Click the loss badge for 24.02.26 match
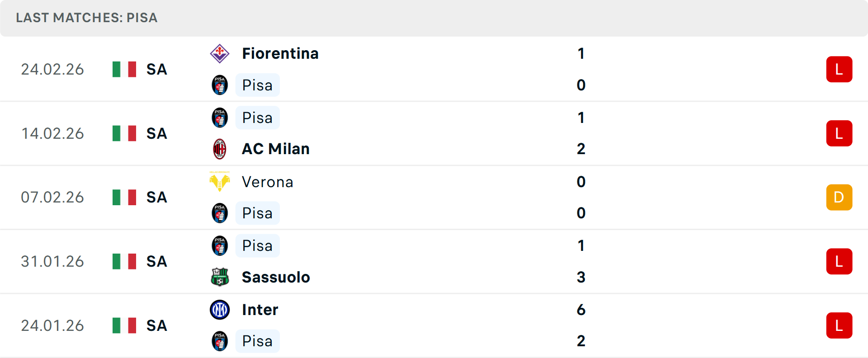Image resolution: width=868 pixels, height=358 pixels. pyautogui.click(x=839, y=69)
